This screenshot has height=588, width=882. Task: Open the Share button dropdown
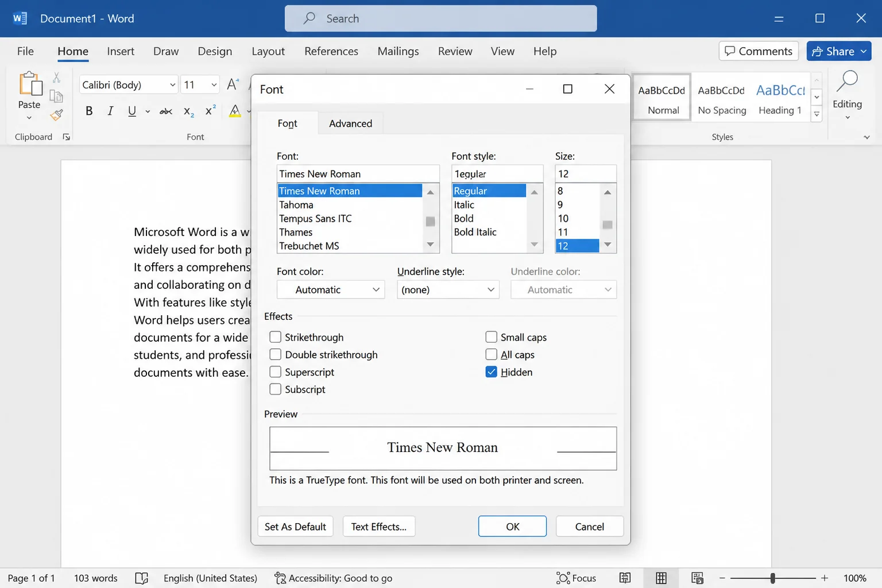(864, 51)
